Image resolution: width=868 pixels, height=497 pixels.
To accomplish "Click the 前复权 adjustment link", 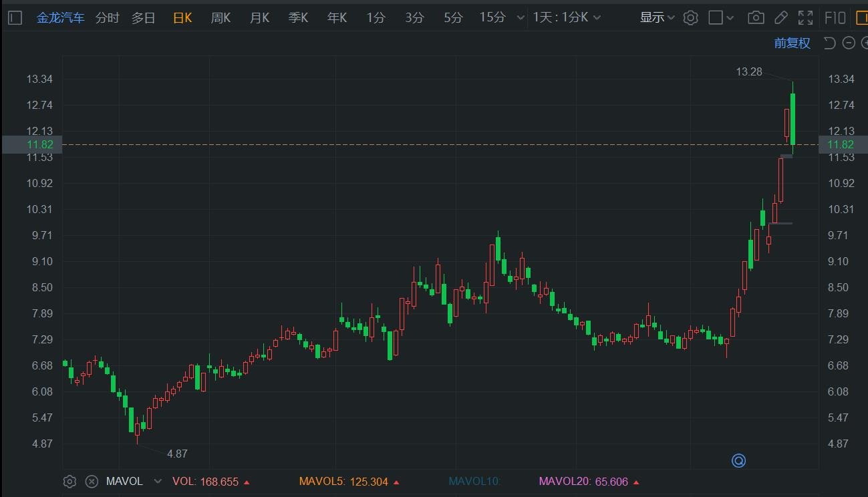I will [x=792, y=43].
